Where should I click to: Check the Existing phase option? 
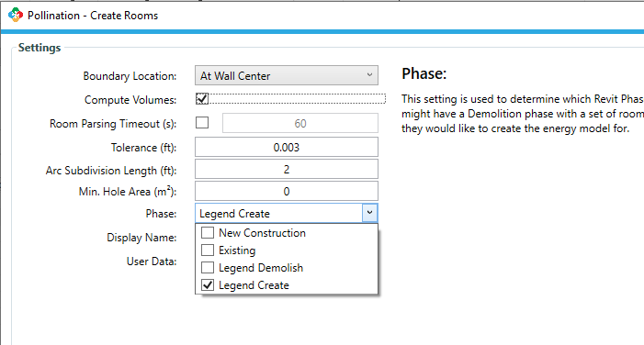click(208, 250)
